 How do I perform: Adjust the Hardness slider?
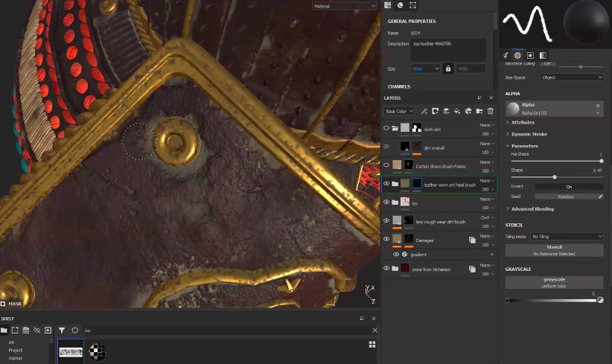pos(557,161)
